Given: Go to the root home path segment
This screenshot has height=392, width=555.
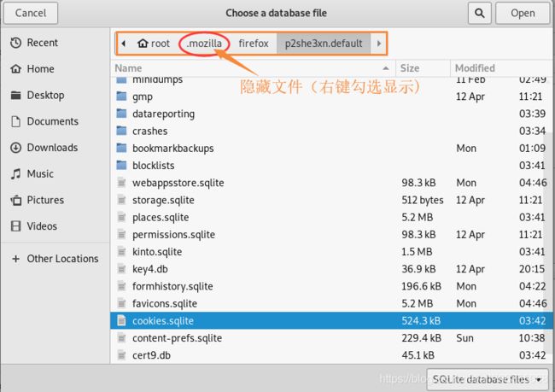Looking at the screenshot, I should 153,44.
